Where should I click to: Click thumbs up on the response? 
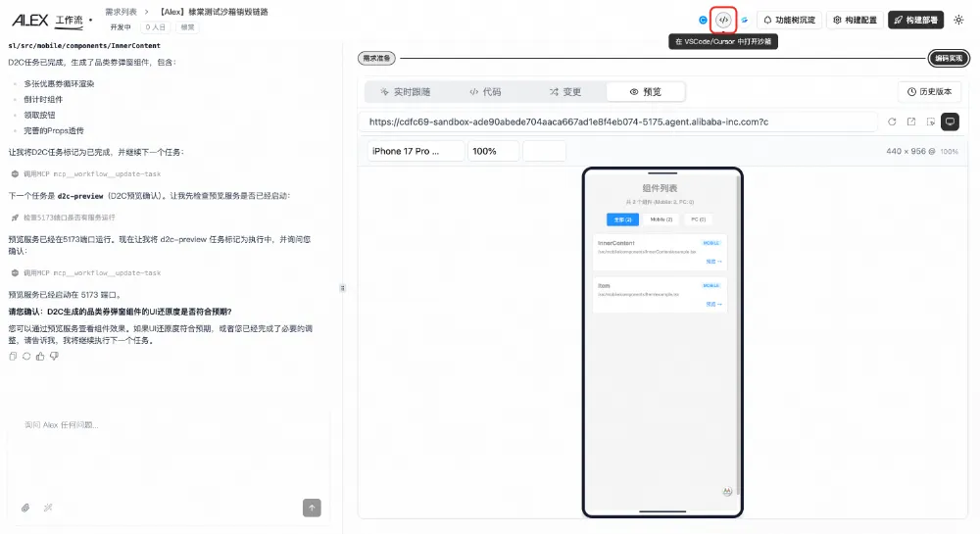40,356
